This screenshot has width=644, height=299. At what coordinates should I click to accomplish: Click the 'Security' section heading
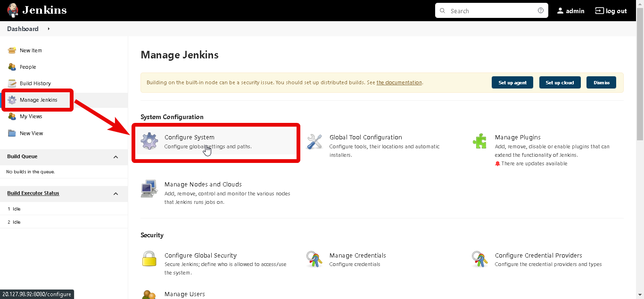152,235
